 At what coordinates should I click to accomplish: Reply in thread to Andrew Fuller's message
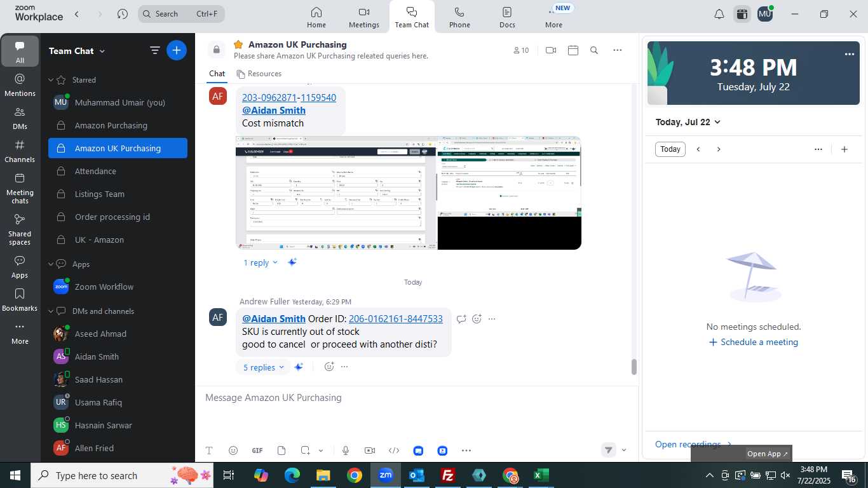(461, 319)
